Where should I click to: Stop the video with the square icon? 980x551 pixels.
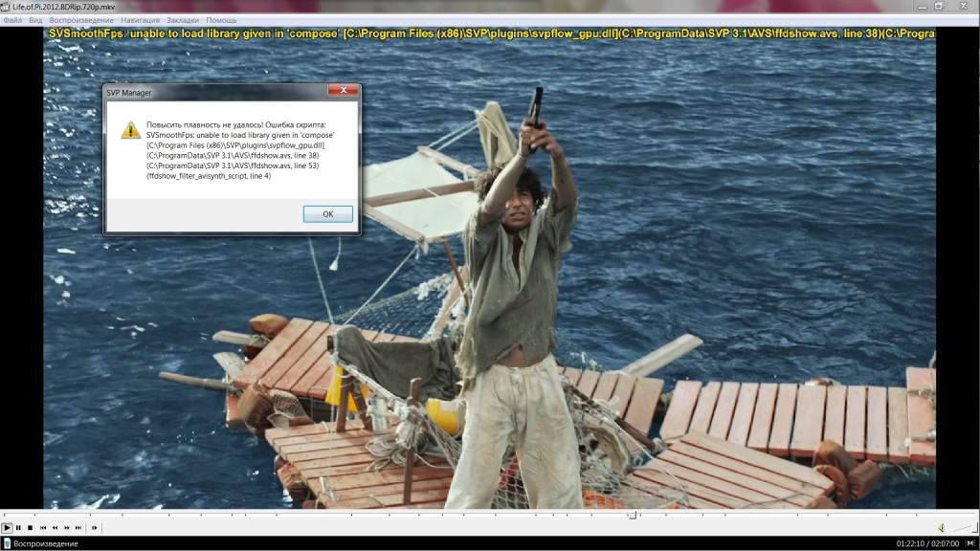pos(31,528)
